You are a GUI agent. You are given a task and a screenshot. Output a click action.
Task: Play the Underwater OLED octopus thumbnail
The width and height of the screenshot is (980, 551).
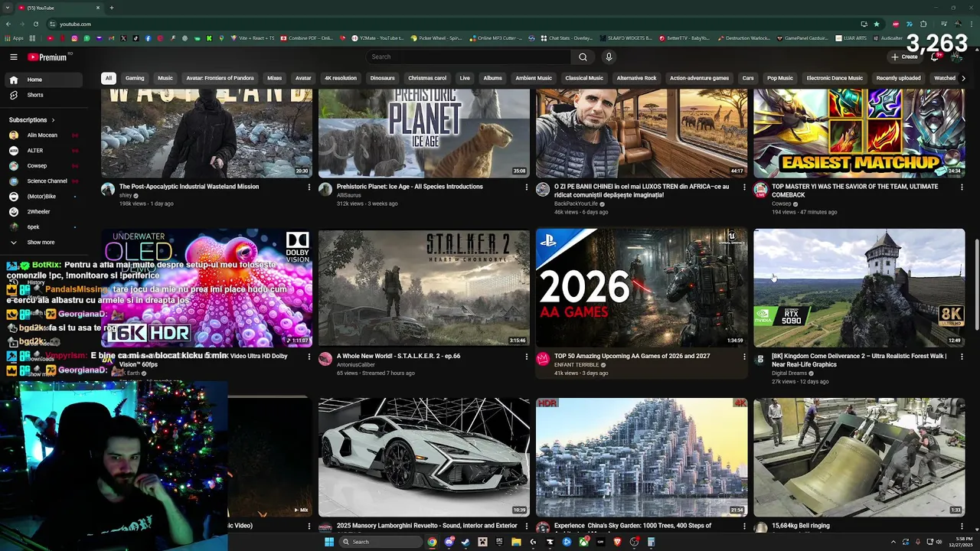click(x=207, y=288)
